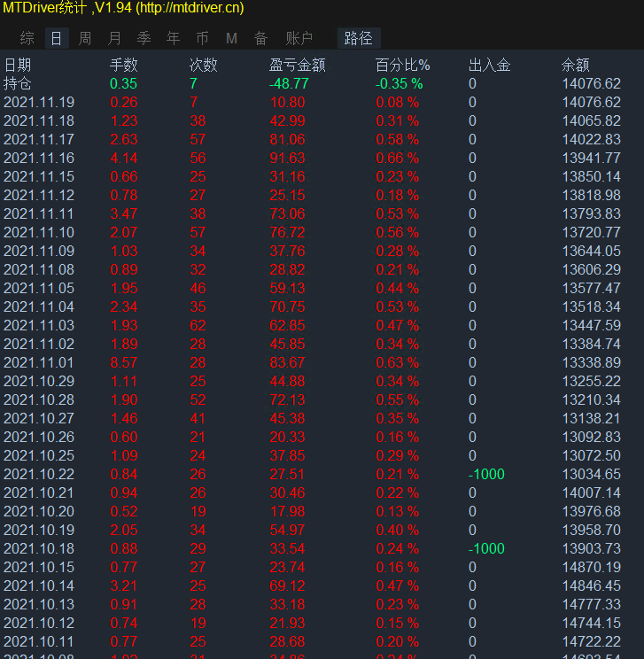The image size is (644, 659).
Task: Select the 日 daily tab
Action: tap(57, 38)
